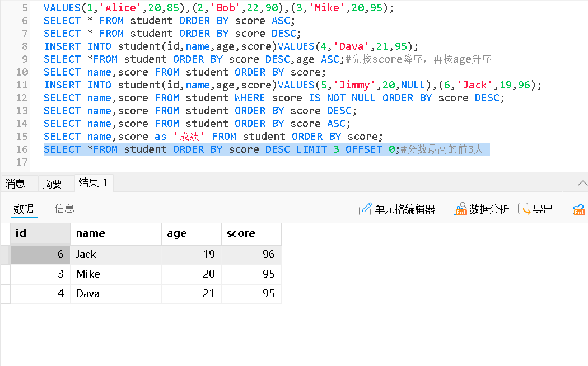588x366 pixels.
Task: Click line number 11 in the gutter
Action: tap(22, 85)
